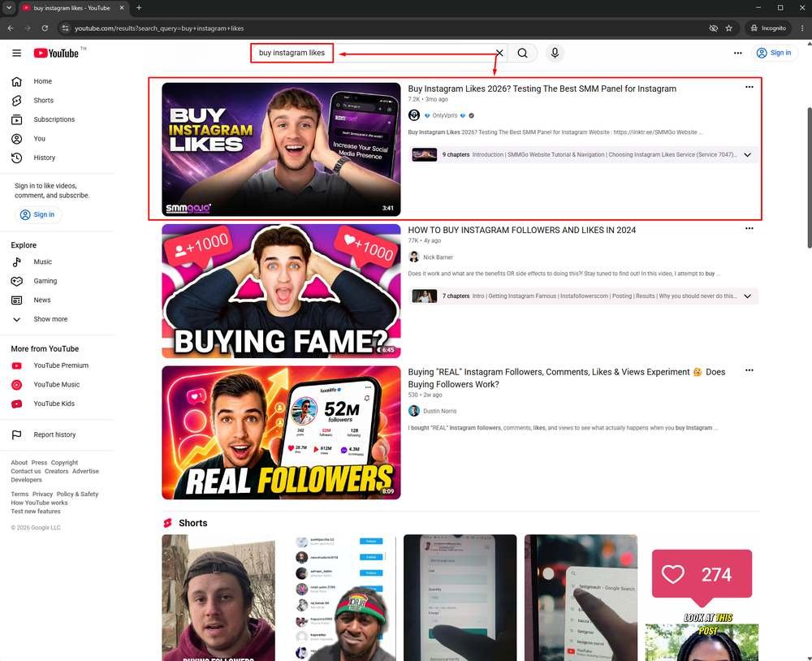
Task: Open Buying Fame video thumbnail
Action: coord(281,292)
